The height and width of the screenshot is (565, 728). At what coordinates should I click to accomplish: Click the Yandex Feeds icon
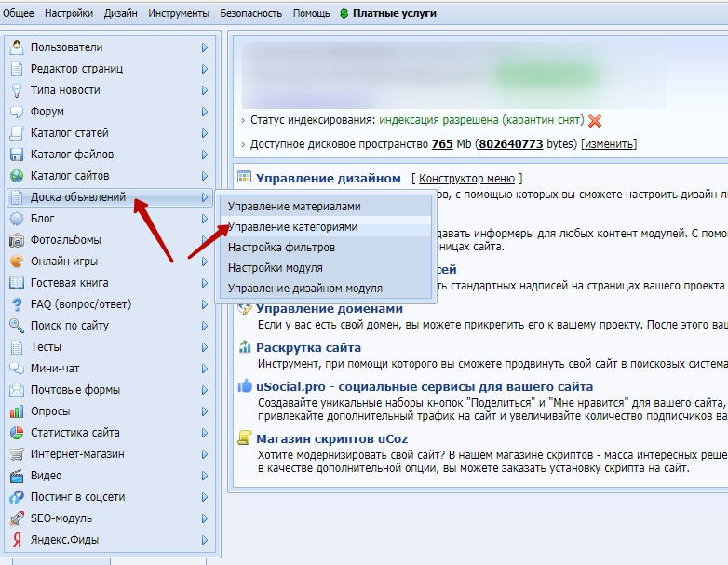(17, 540)
